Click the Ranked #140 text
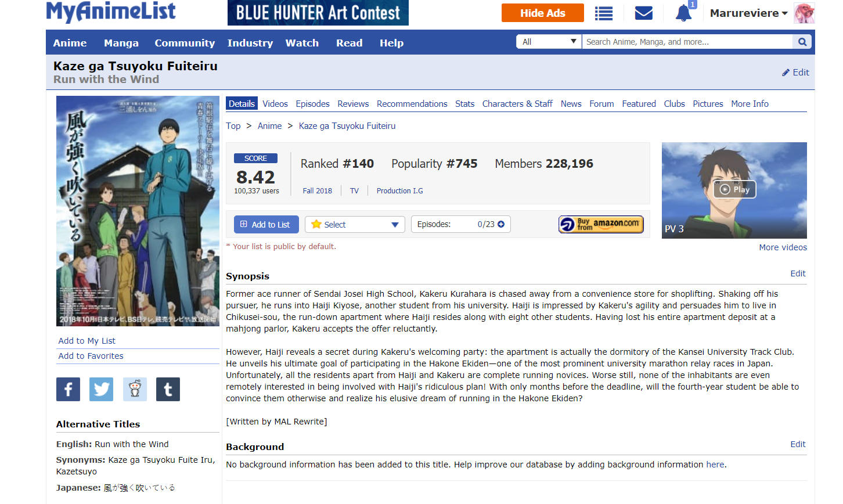Screen dimensions: 843x504 pyautogui.click(x=337, y=164)
